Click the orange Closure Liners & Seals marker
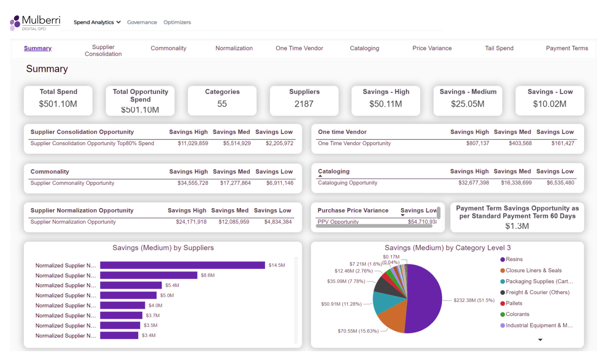 coord(502,271)
